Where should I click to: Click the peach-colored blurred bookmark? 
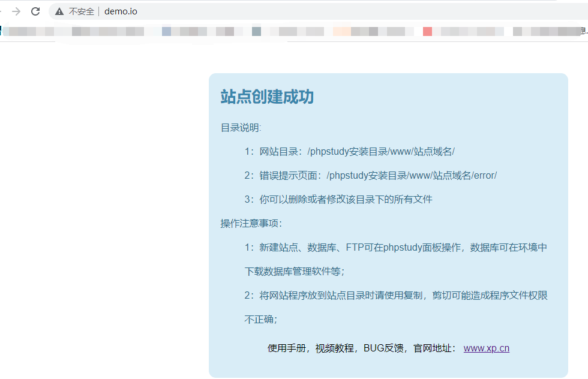point(341,31)
